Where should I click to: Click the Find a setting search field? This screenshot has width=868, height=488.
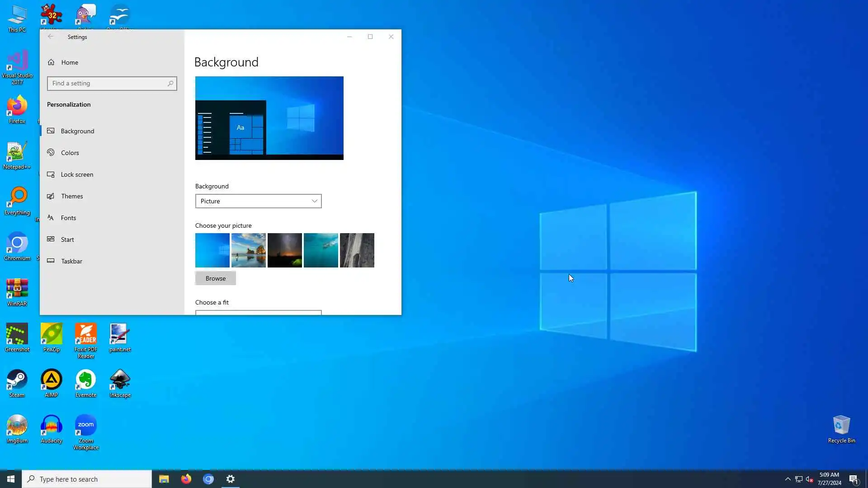(106, 84)
